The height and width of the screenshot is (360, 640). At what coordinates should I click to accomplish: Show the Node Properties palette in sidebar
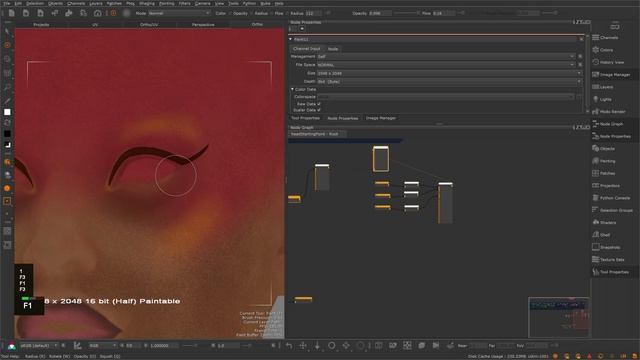tap(611, 136)
